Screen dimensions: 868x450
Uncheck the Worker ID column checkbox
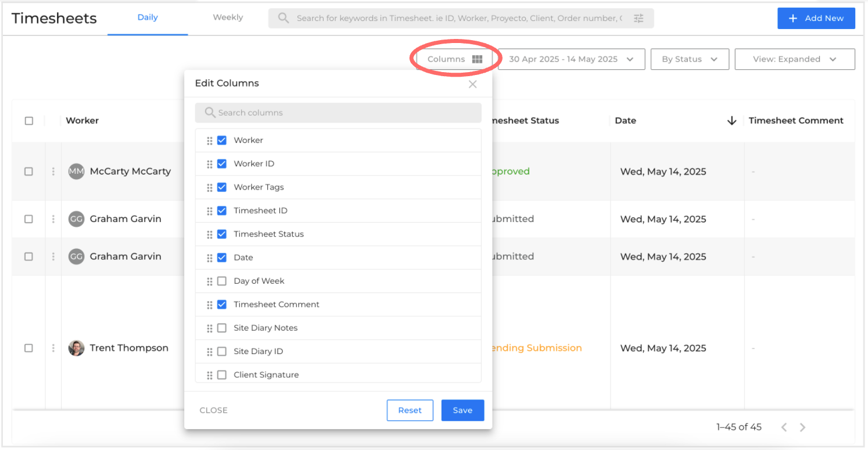click(x=221, y=163)
